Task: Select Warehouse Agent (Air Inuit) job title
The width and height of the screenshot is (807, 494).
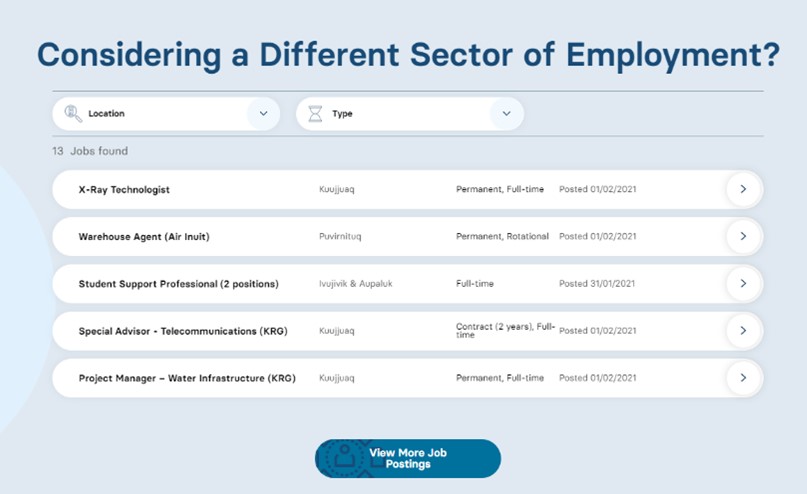Action: pyautogui.click(x=144, y=237)
